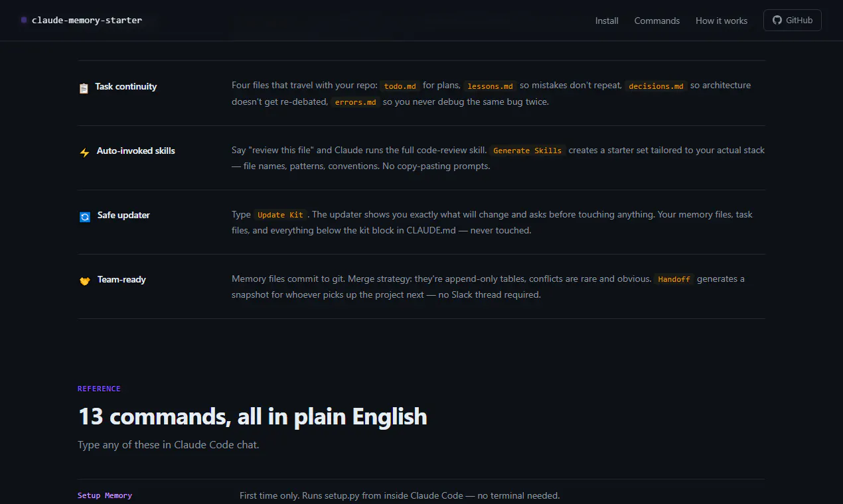Select the Auto-invoked skills heading

[136, 151]
